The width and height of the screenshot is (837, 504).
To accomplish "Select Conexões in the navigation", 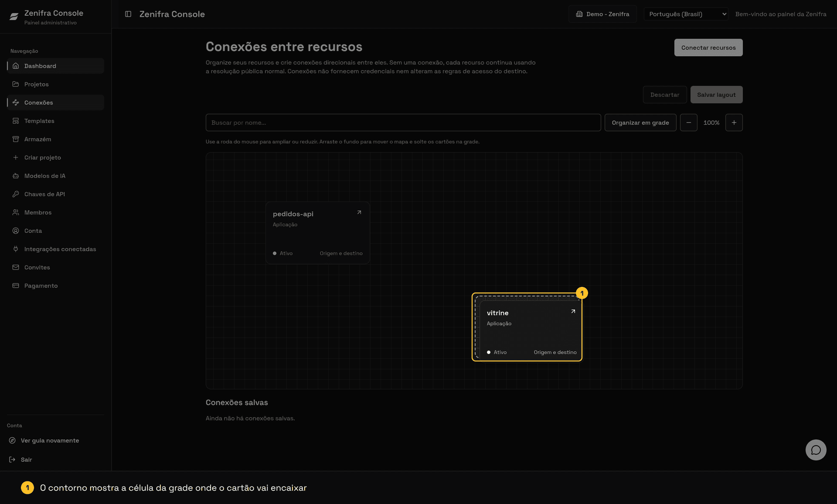I will (56, 102).
